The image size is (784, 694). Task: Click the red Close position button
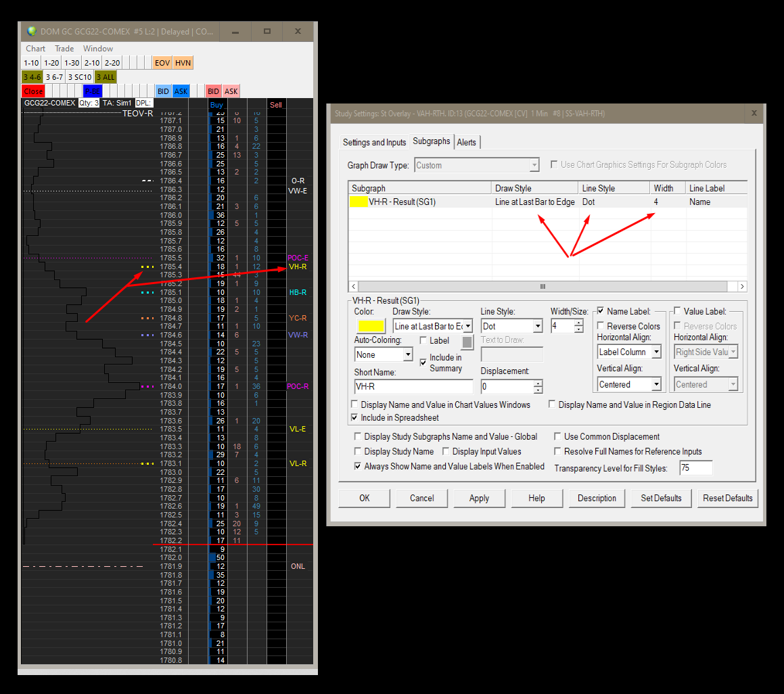tap(33, 91)
